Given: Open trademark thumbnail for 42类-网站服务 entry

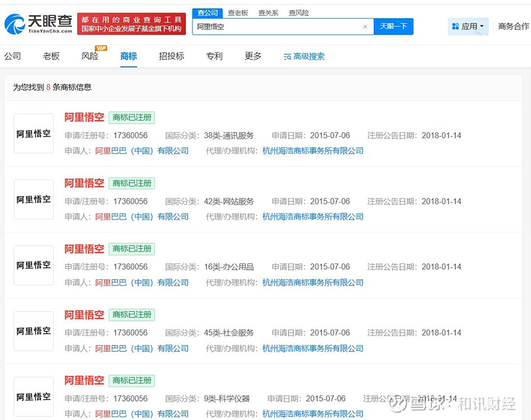Looking at the screenshot, I should (34, 199).
